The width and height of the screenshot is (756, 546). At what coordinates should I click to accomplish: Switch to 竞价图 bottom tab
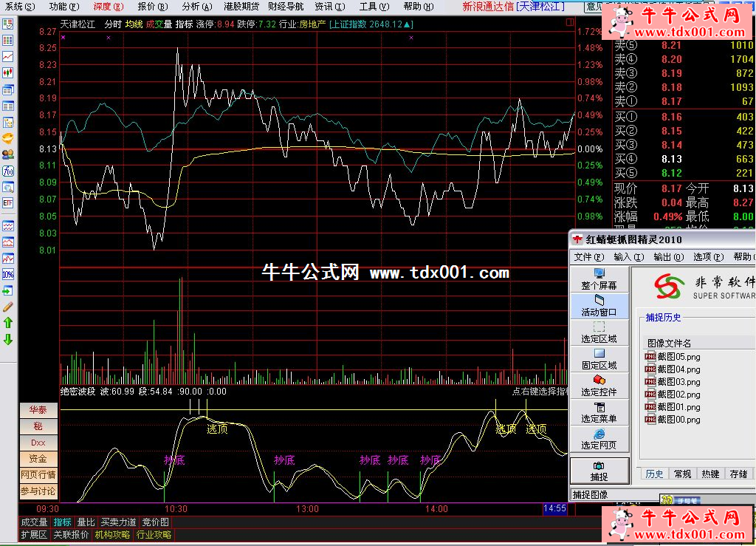coord(155,522)
